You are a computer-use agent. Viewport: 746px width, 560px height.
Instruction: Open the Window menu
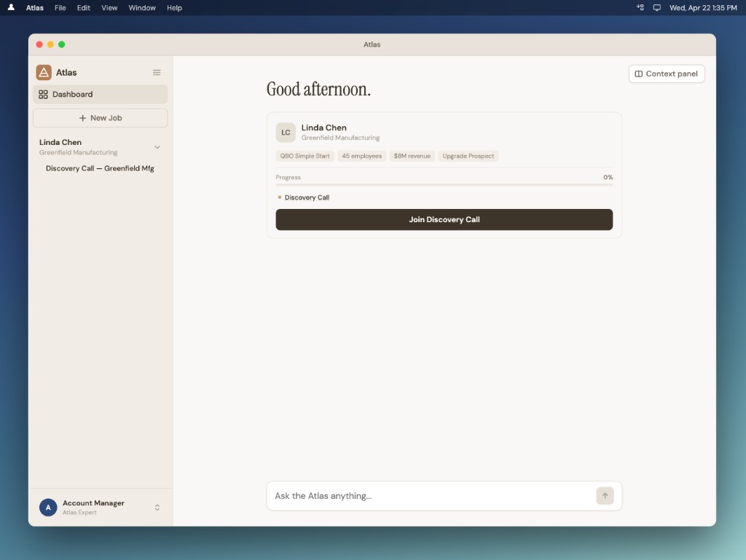[x=142, y=7]
